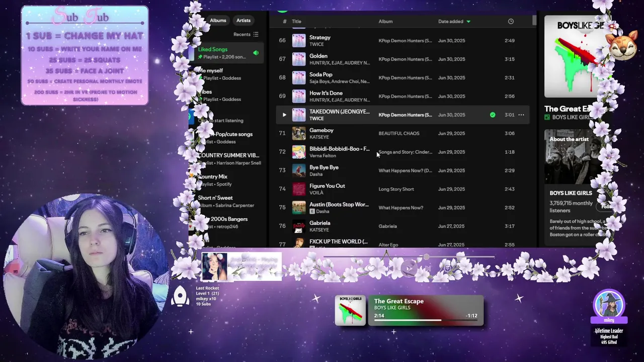
Task: Click the # column header
Action: [x=285, y=22]
